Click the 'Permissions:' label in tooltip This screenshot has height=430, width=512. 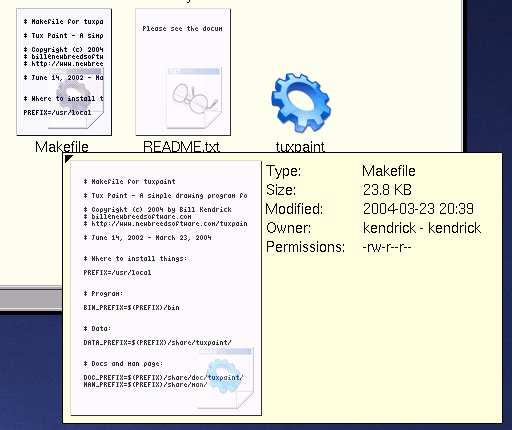(x=305, y=247)
